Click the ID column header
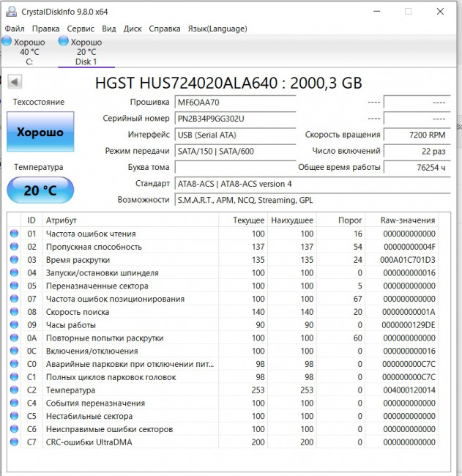Image resolution: width=462 pixels, height=476 pixels. coord(31,220)
